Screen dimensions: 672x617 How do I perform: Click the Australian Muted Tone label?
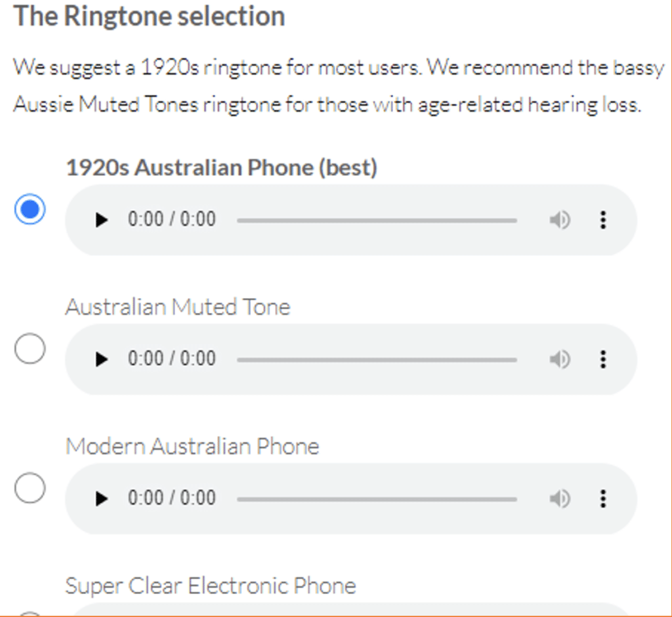178,307
